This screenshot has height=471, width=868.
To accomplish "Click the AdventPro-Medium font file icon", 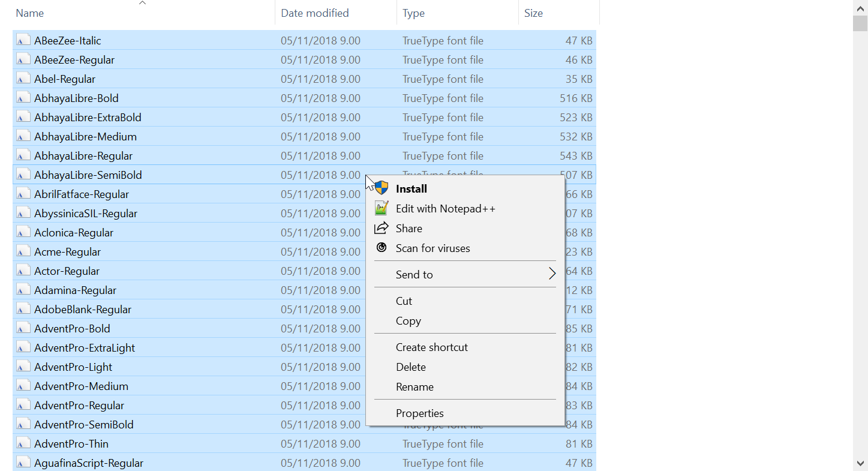I will click(23, 386).
